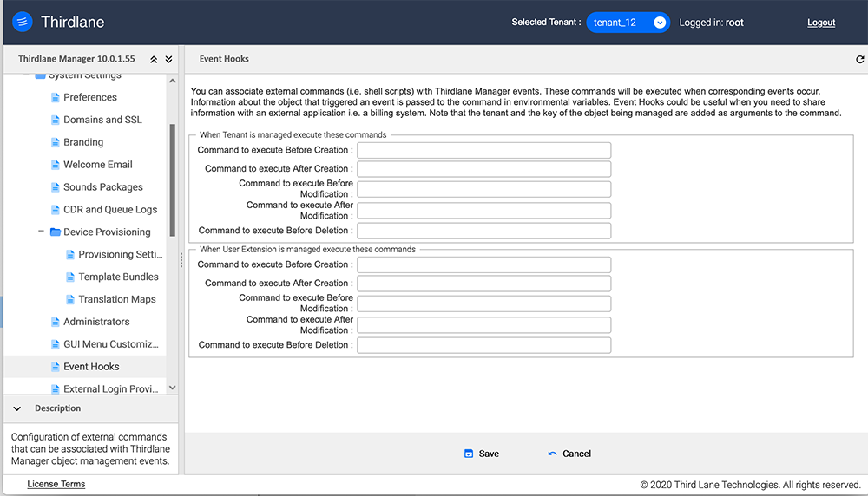Viewport: 868px width, 496px height.
Task: Click the License Terms link
Action: coord(56,484)
